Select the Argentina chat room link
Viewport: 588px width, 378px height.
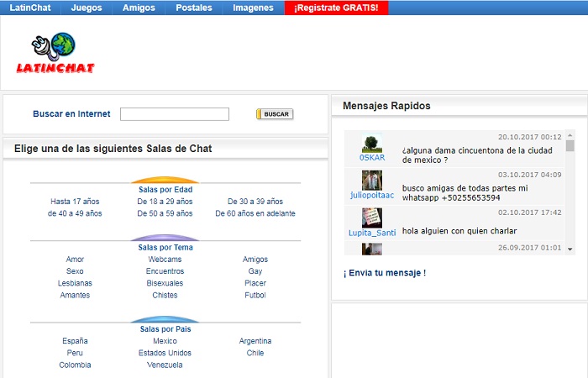click(x=255, y=341)
